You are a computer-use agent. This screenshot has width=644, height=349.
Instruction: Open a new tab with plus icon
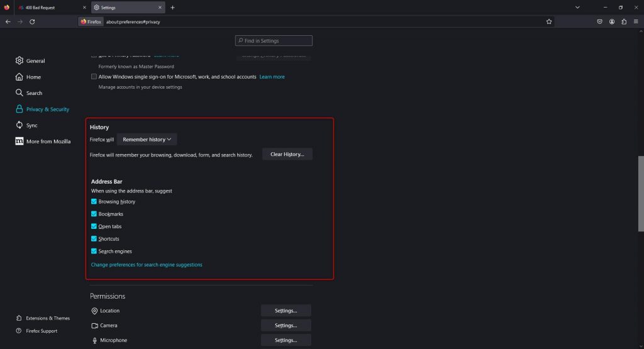pos(173,8)
